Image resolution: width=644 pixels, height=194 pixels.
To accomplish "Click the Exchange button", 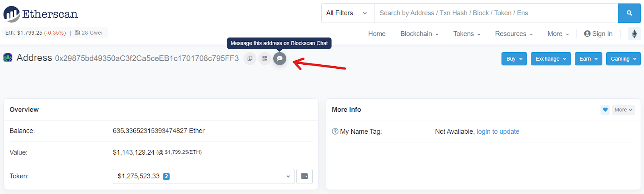I will [x=550, y=59].
